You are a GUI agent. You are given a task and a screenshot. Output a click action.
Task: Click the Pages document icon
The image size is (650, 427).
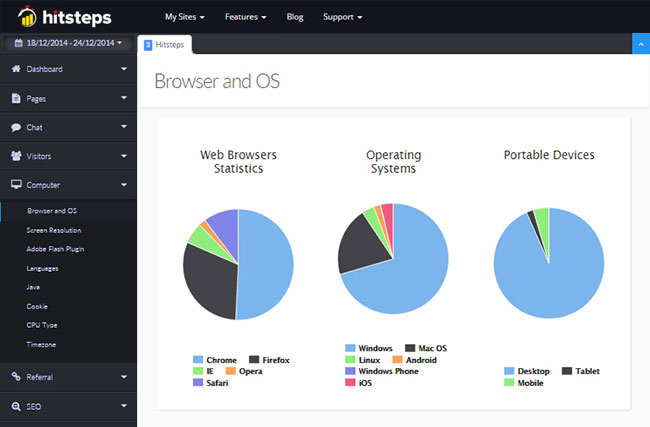[x=16, y=99]
